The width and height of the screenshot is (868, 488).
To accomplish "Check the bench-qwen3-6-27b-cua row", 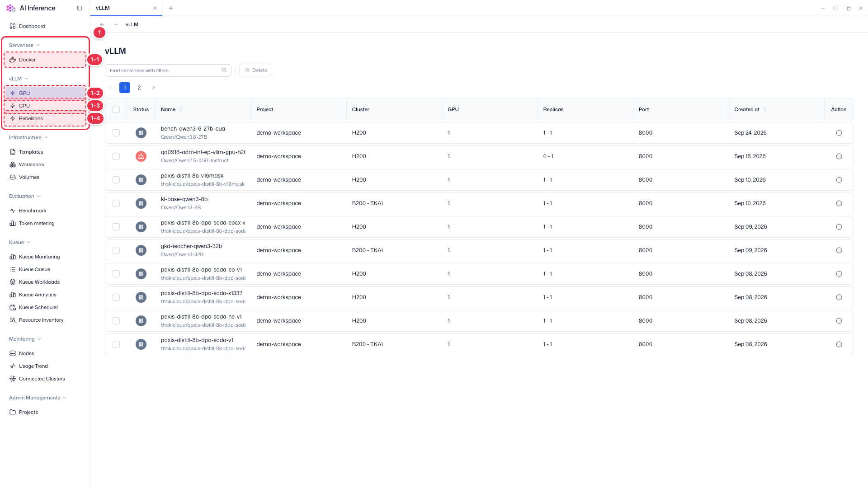I will click(x=116, y=133).
